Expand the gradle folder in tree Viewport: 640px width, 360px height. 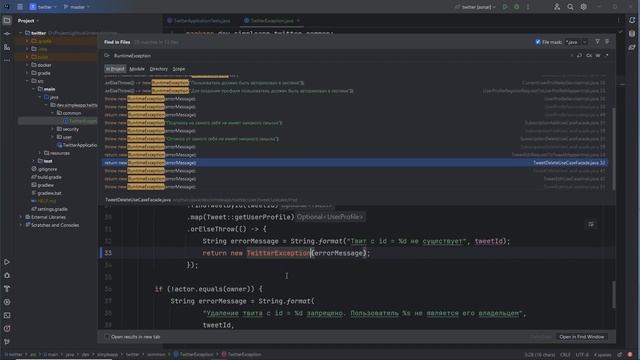27,73
